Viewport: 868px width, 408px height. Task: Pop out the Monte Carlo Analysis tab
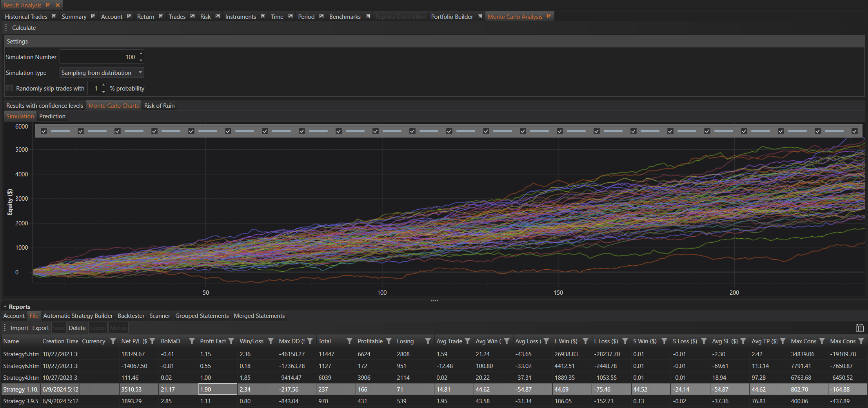[549, 16]
